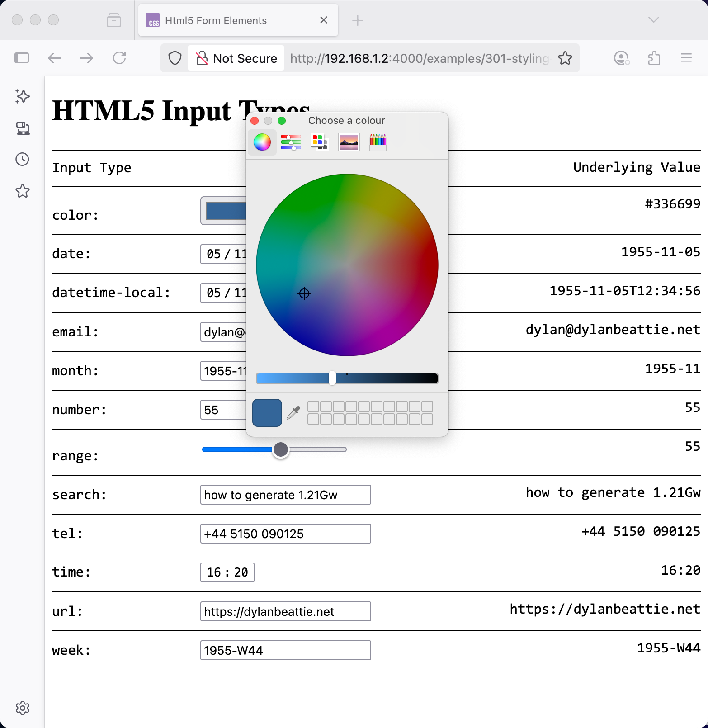Go back to previous page
This screenshot has height=728, width=708.
click(54, 58)
